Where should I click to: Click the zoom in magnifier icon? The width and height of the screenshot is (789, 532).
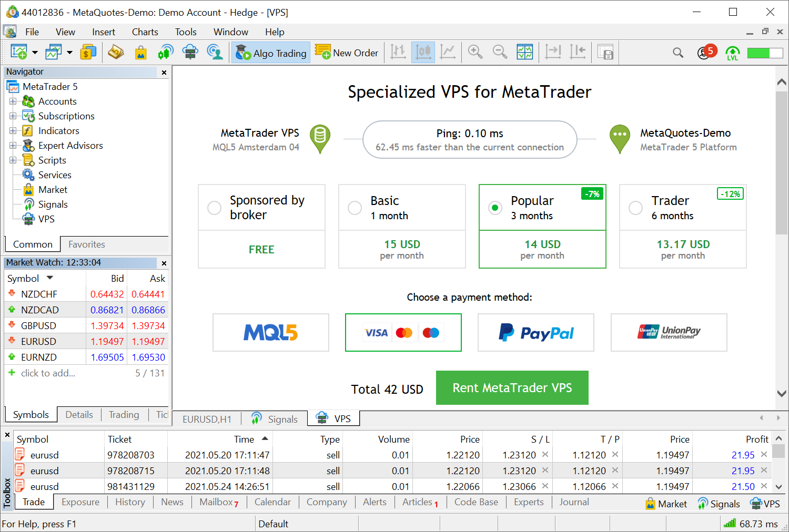(475, 52)
